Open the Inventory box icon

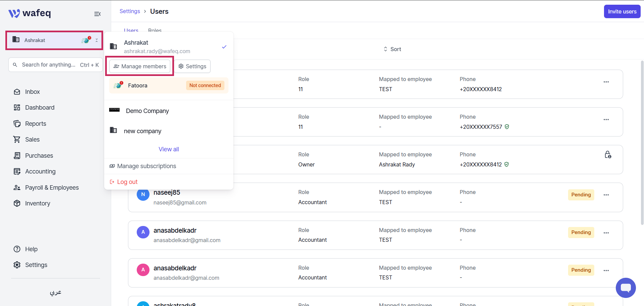(17, 203)
